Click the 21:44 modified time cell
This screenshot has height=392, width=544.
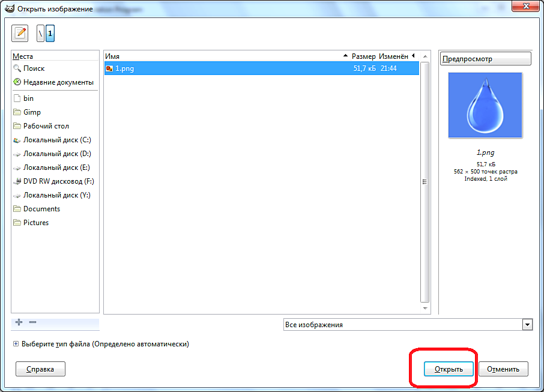388,68
